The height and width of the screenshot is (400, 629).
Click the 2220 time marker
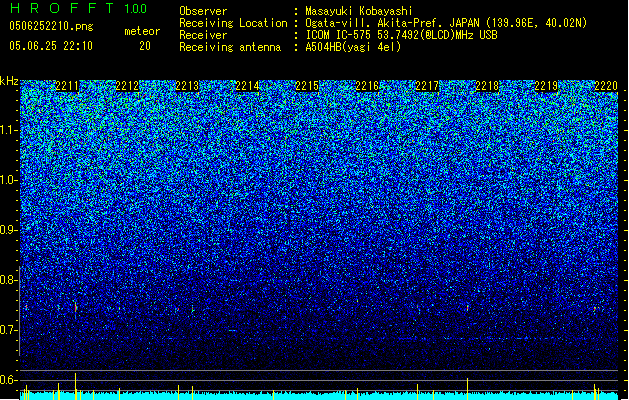(x=606, y=86)
